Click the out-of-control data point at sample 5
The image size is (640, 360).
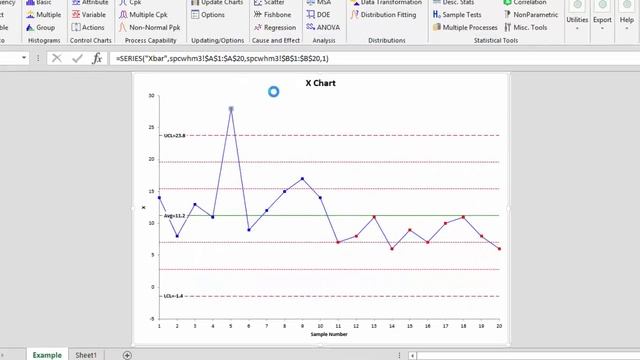(x=231, y=109)
